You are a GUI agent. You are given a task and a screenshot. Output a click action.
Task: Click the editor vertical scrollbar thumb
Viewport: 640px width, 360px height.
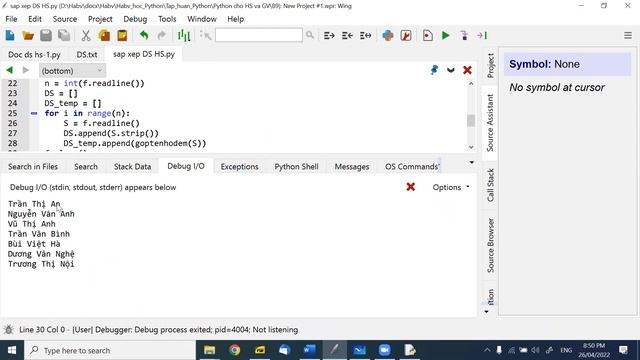471,120
